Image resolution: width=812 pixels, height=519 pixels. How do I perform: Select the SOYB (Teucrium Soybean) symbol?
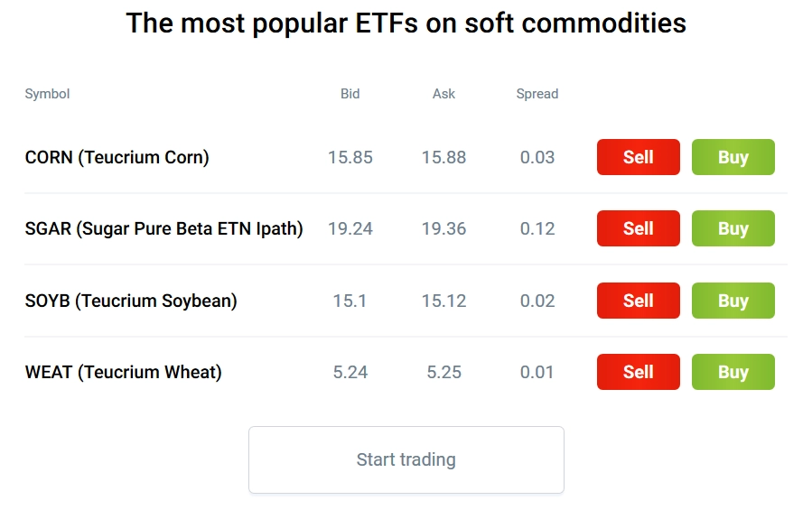[x=131, y=301]
